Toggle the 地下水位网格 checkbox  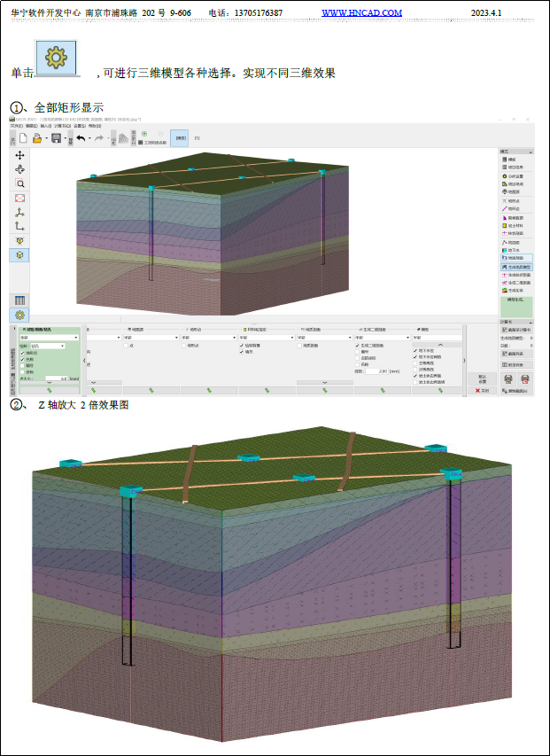point(415,357)
